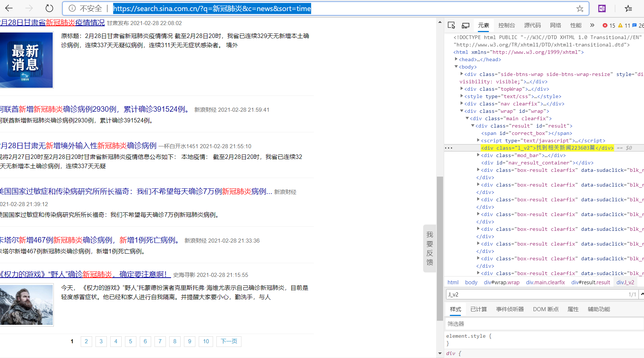The height and width of the screenshot is (358, 644).
Task: Click the body breadcrumb in DevTools
Action: [x=471, y=282]
